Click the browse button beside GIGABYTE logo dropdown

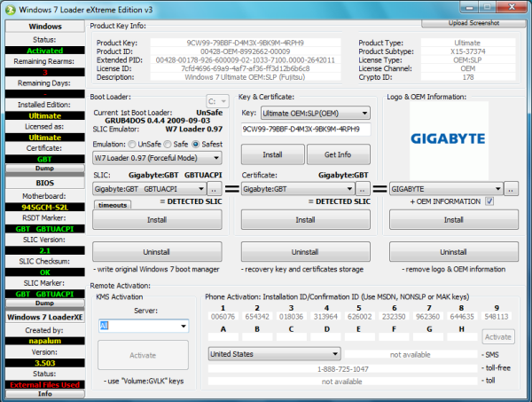512,189
